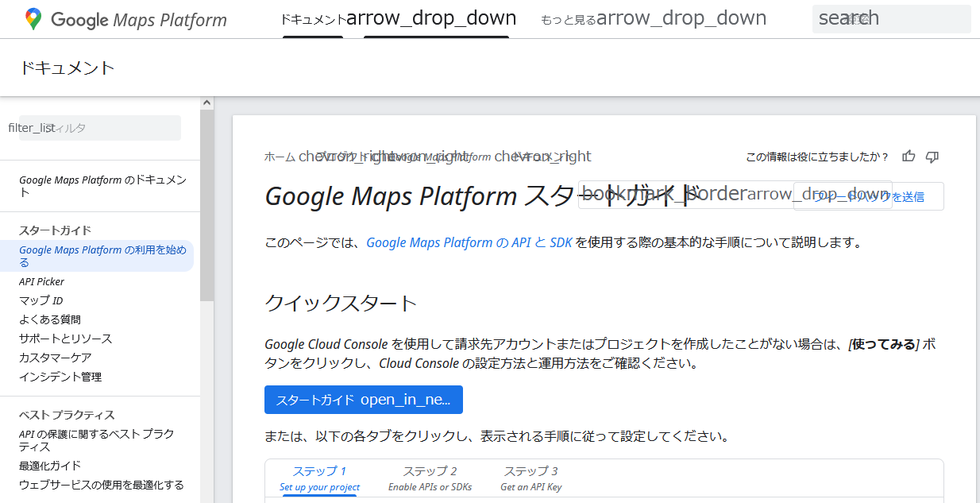Open よくある質問 in sidebar

click(50, 319)
